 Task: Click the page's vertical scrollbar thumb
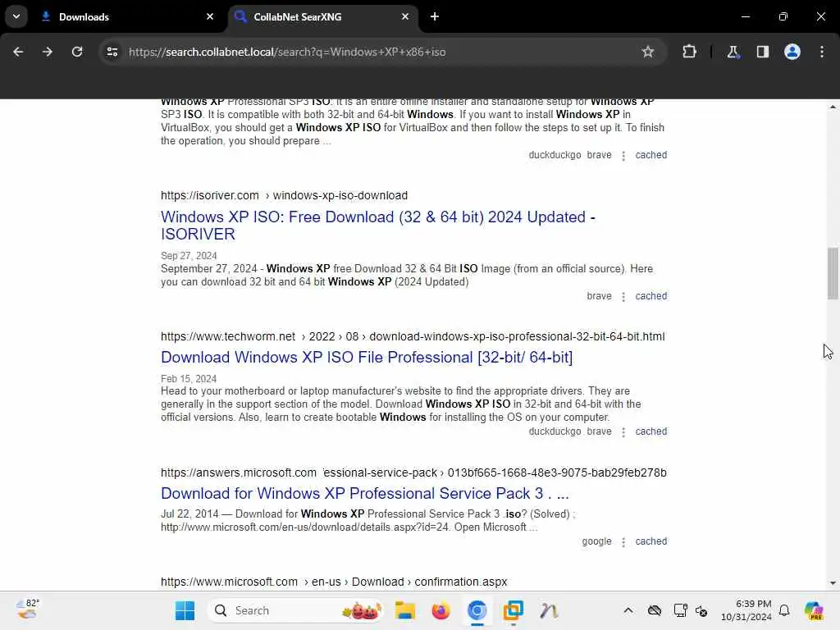tap(833, 273)
